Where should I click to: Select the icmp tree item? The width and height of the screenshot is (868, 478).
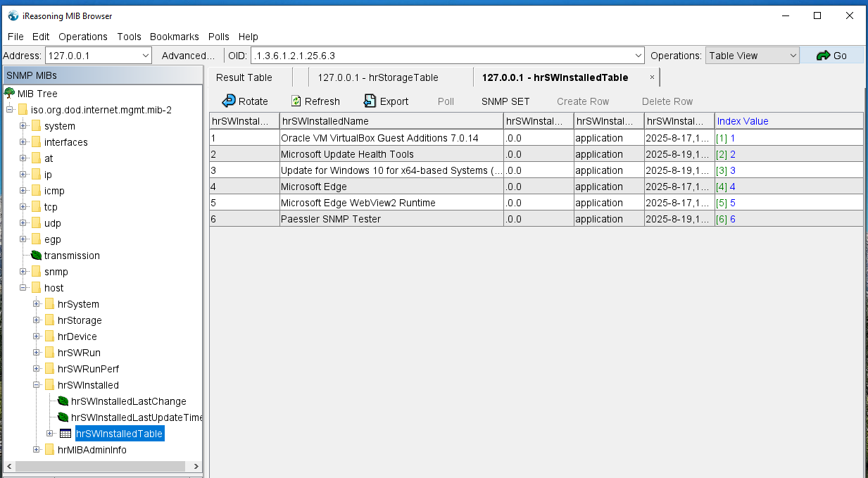54,191
